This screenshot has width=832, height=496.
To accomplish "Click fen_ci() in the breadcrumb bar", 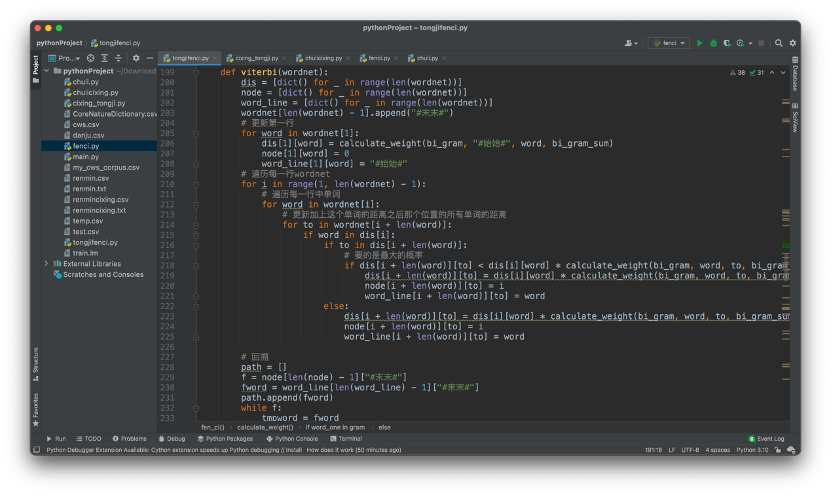I will pos(213,427).
